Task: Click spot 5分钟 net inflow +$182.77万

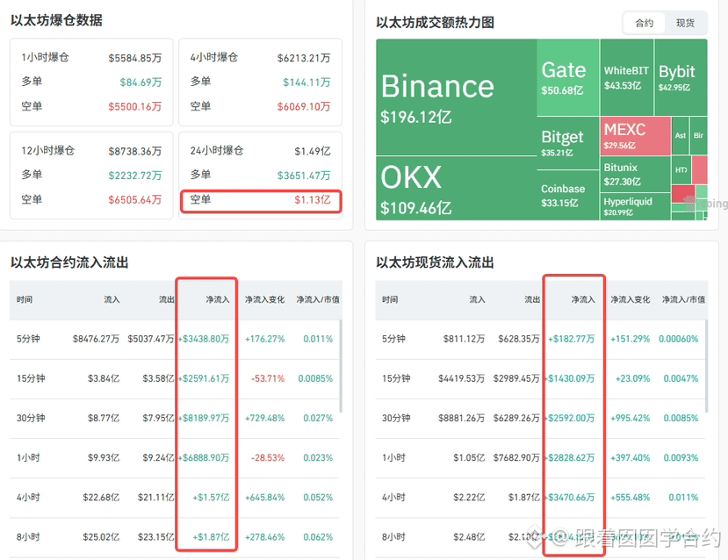Action: click(x=571, y=339)
